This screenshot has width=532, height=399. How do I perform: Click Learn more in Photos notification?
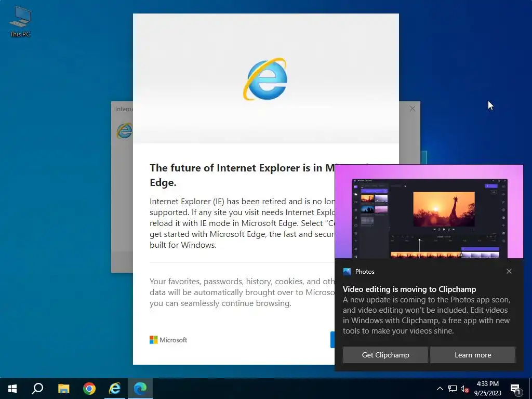(473, 355)
